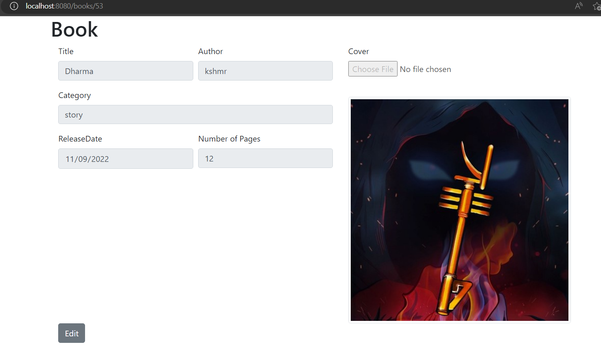Click the book cover image thumbnail
The height and width of the screenshot is (364, 601).
[459, 210]
